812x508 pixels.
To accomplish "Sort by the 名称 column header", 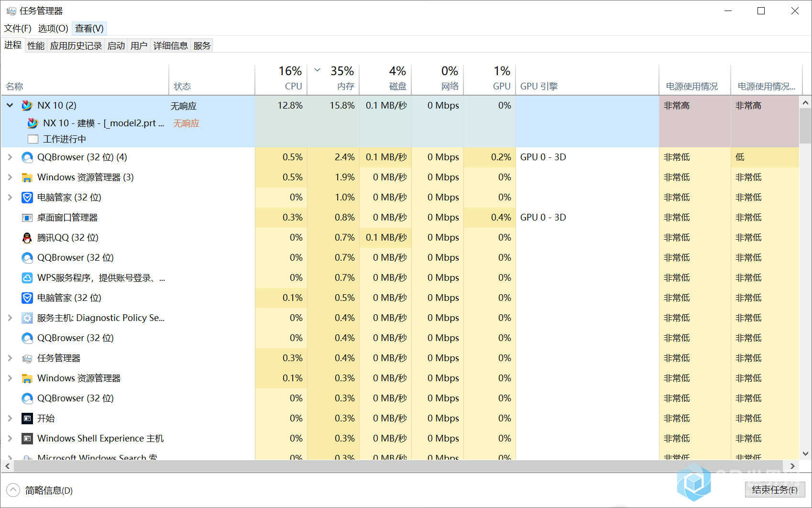I will (85, 79).
